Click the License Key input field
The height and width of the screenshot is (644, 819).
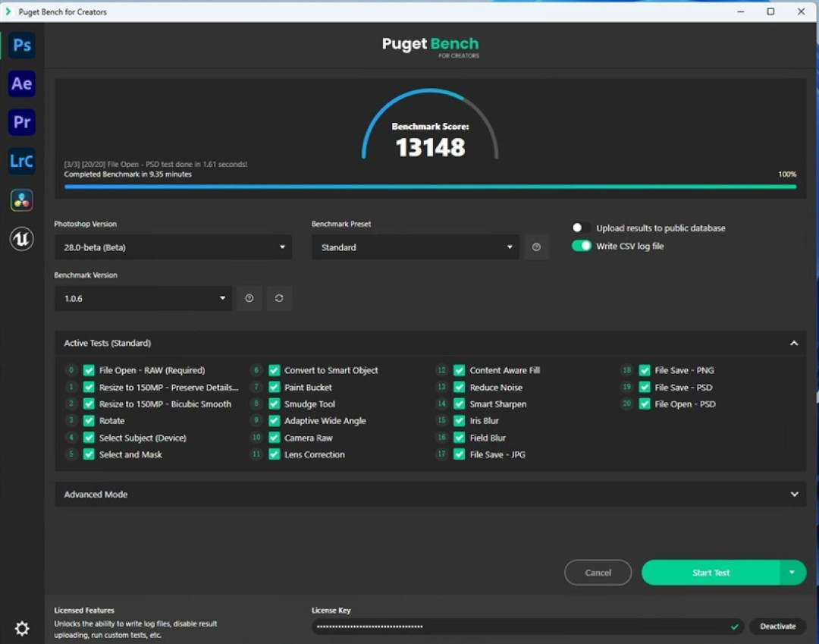coord(528,627)
